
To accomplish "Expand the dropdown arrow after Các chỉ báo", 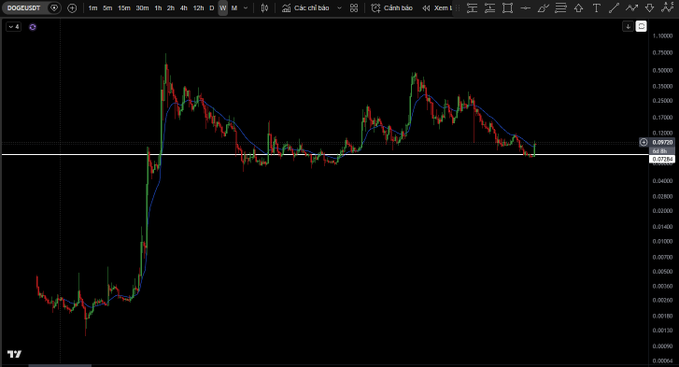I will [340, 8].
